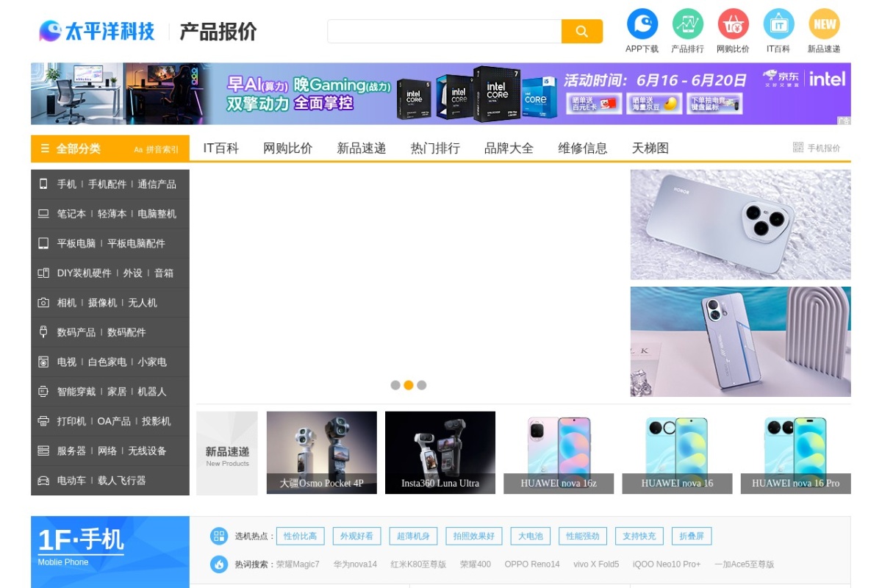Open the 天梯图 nav tab
882x588 pixels.
pyautogui.click(x=650, y=148)
